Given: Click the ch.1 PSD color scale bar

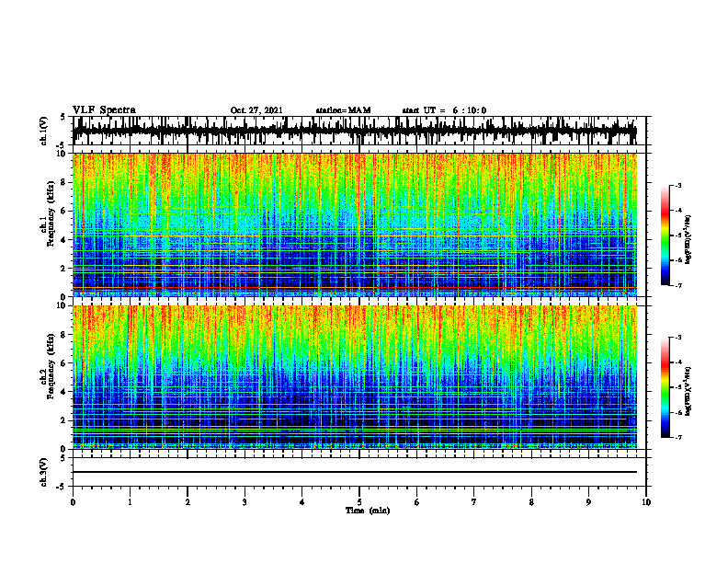Looking at the screenshot, I should tap(665, 236).
